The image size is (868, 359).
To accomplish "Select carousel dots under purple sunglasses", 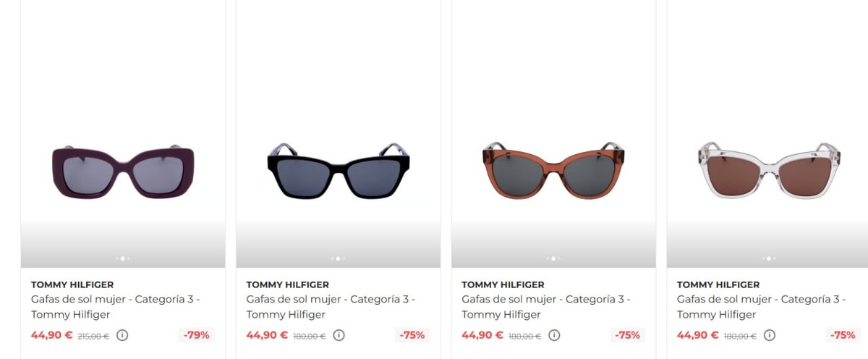I will 122,258.
